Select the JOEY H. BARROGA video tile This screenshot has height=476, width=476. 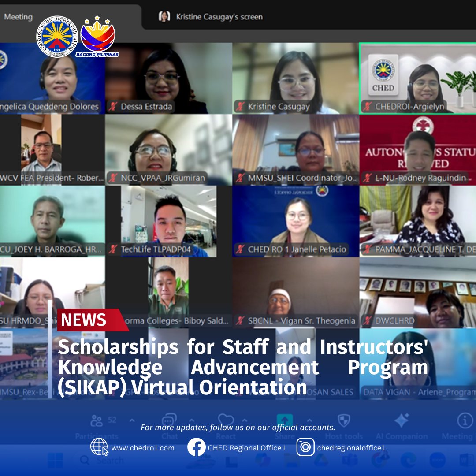tap(52, 221)
